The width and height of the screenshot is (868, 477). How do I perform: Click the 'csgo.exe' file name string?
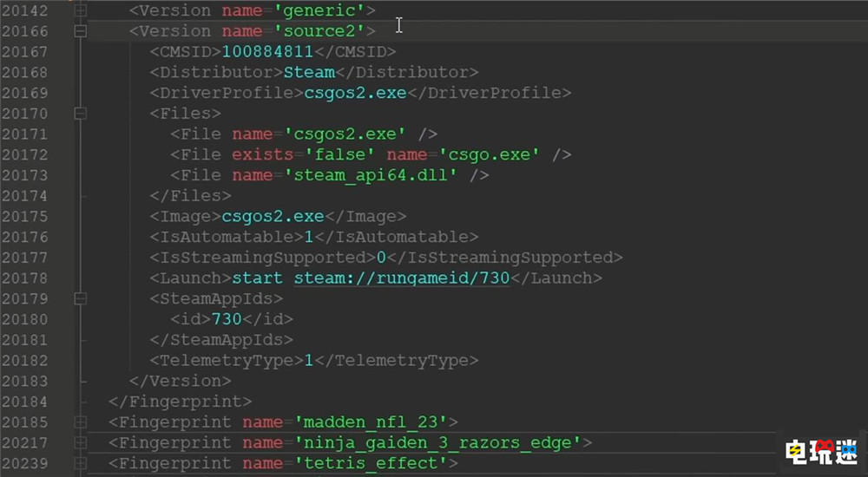click(489, 154)
